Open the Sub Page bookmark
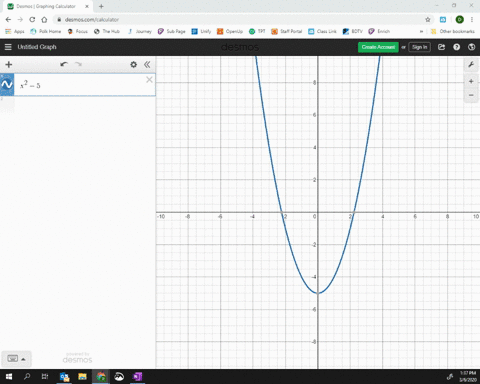Viewport: 480px width, 384px height. 172,31
